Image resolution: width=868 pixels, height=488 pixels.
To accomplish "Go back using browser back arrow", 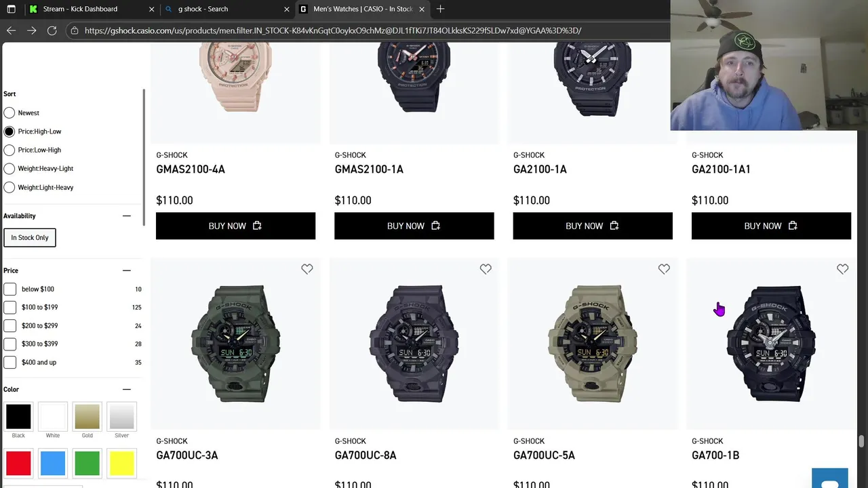I will 11,30.
